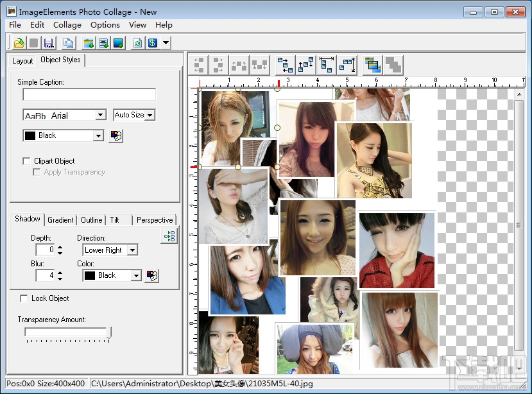Image resolution: width=532 pixels, height=394 pixels.
Task: Click the canvas scrollbar up arrow
Action: pyautogui.click(x=519, y=94)
